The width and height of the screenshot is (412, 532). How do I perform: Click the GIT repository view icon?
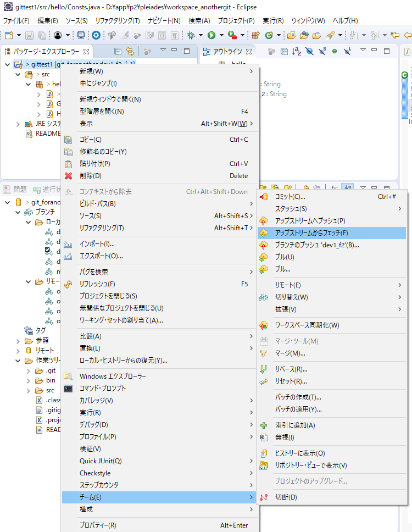click(264, 465)
